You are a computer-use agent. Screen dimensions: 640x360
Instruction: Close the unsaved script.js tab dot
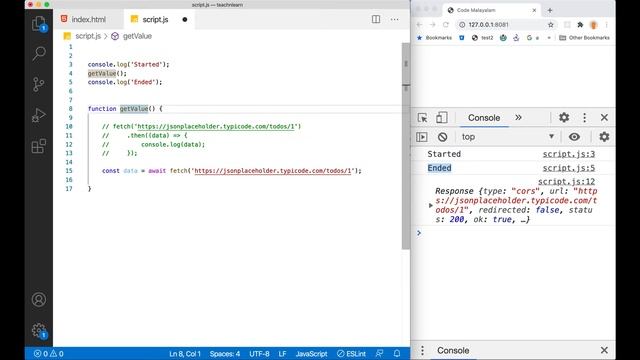coord(185,19)
